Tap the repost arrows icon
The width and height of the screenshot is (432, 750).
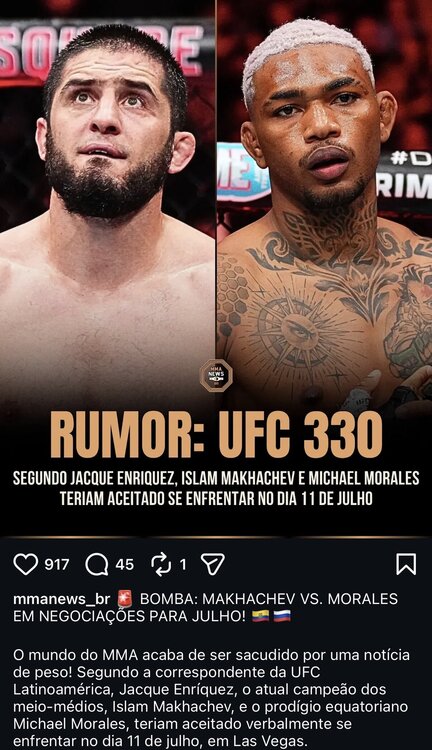coord(161,564)
